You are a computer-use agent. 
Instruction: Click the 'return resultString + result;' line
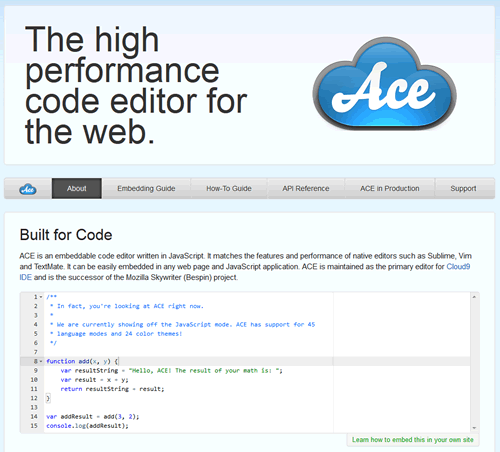[112, 389]
